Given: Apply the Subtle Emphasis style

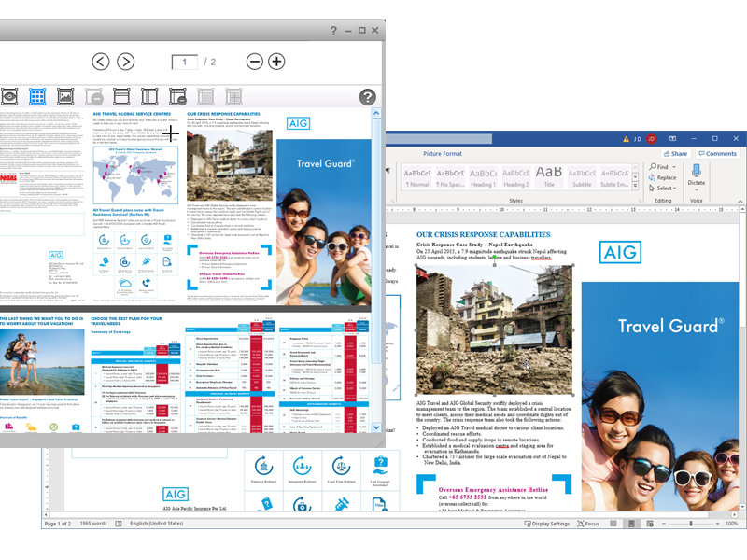Looking at the screenshot, I should [x=614, y=177].
